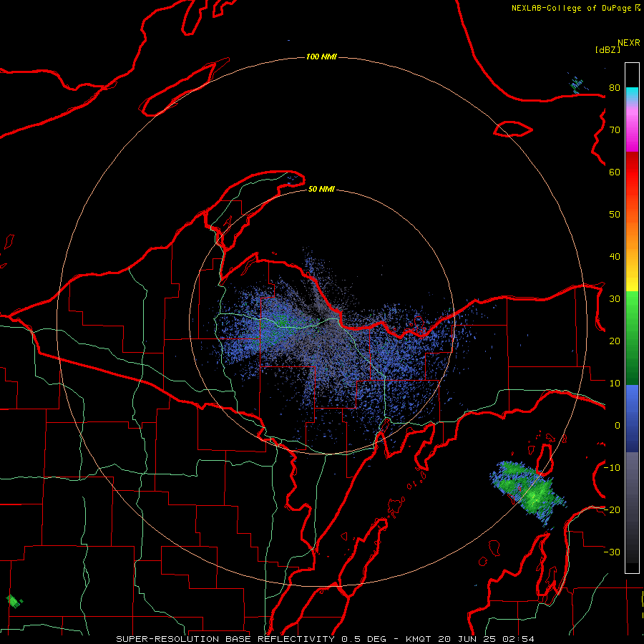Click the 60 dBZ scale value
The height and width of the screenshot is (644, 644).
coord(615,172)
